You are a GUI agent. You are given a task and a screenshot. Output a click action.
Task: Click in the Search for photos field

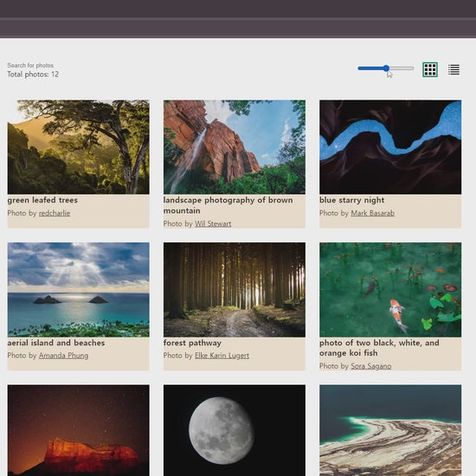[x=30, y=65]
